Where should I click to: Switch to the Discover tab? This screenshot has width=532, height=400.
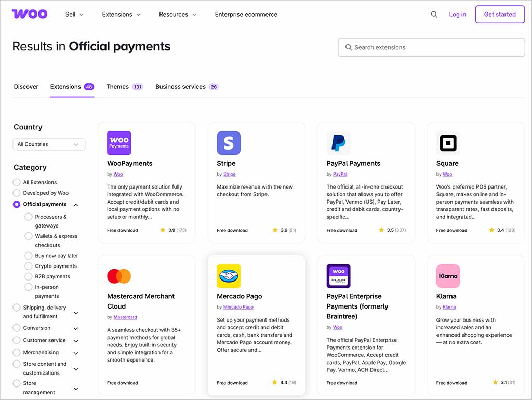(26, 87)
